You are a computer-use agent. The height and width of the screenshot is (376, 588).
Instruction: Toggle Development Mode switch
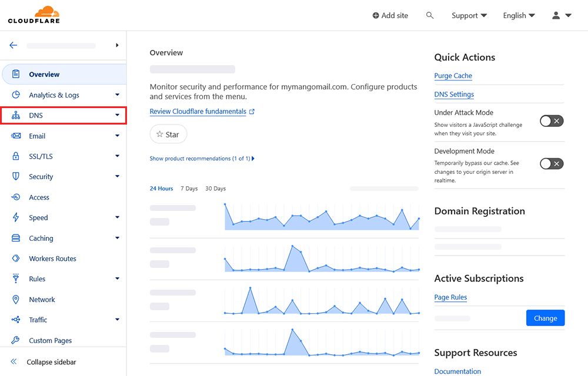[x=552, y=164]
